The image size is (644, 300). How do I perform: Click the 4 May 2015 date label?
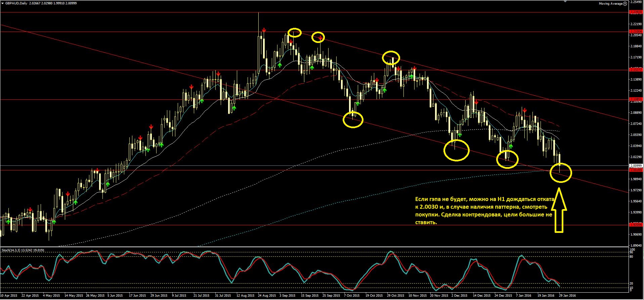(51, 296)
